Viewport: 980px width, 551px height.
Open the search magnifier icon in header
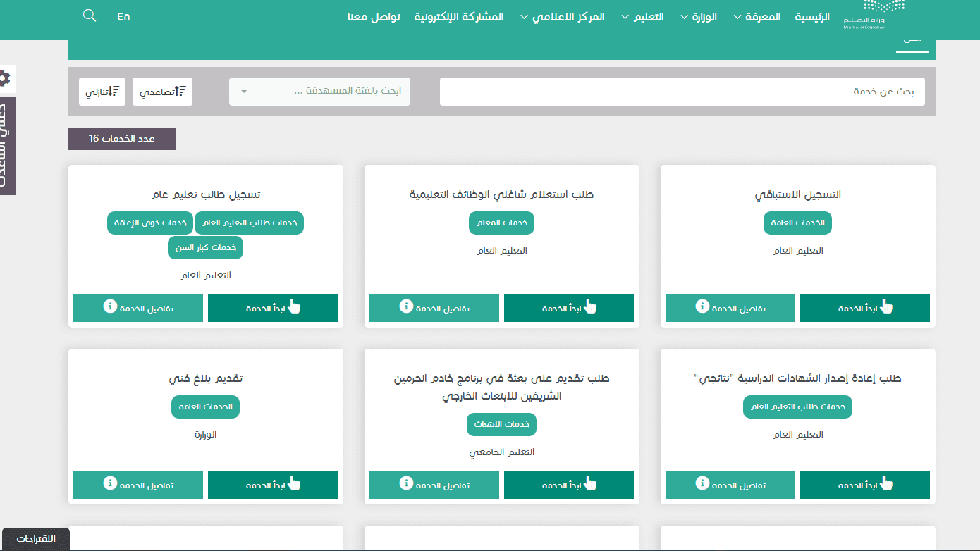coord(90,16)
